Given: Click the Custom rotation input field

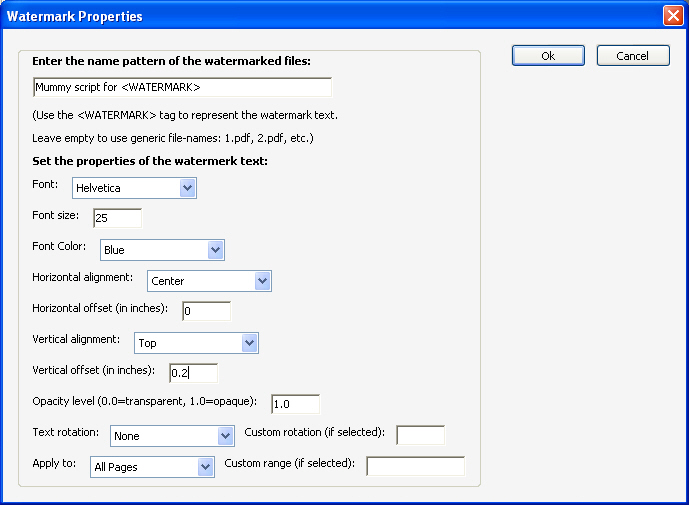Looking at the screenshot, I should pyautogui.click(x=421, y=435).
